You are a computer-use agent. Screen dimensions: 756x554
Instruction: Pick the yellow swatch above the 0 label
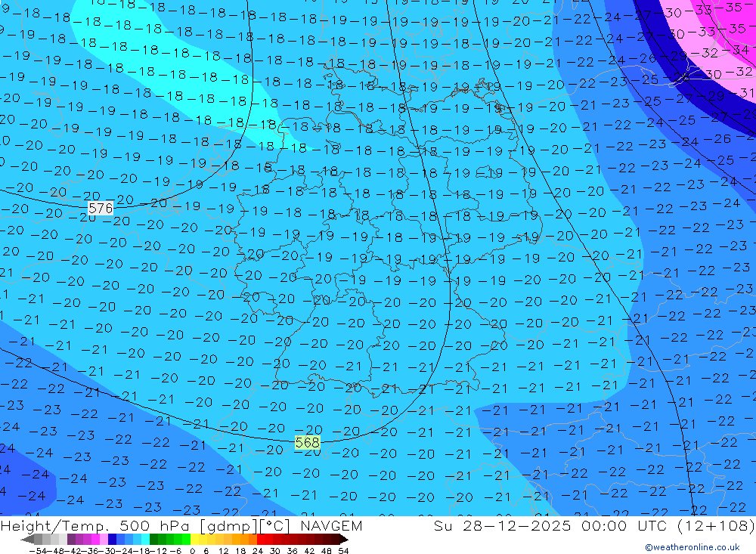(194, 539)
